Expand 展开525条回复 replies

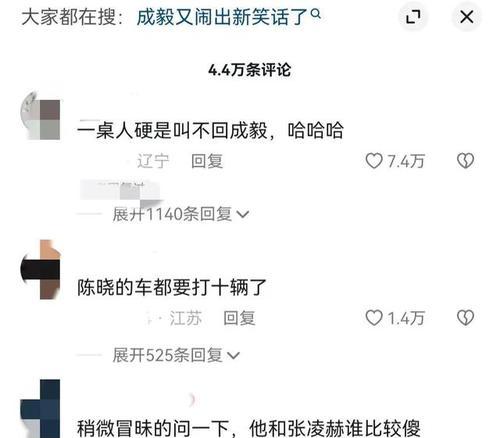[176, 355]
